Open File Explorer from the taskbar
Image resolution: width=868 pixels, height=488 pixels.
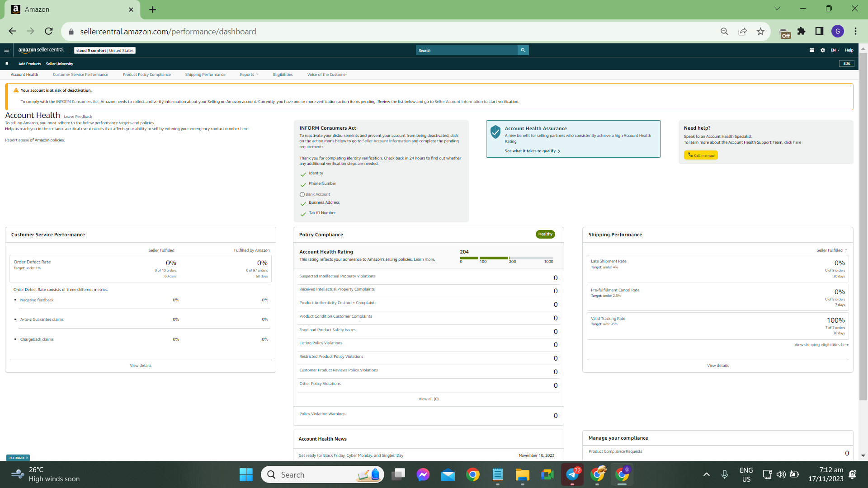pyautogui.click(x=522, y=474)
